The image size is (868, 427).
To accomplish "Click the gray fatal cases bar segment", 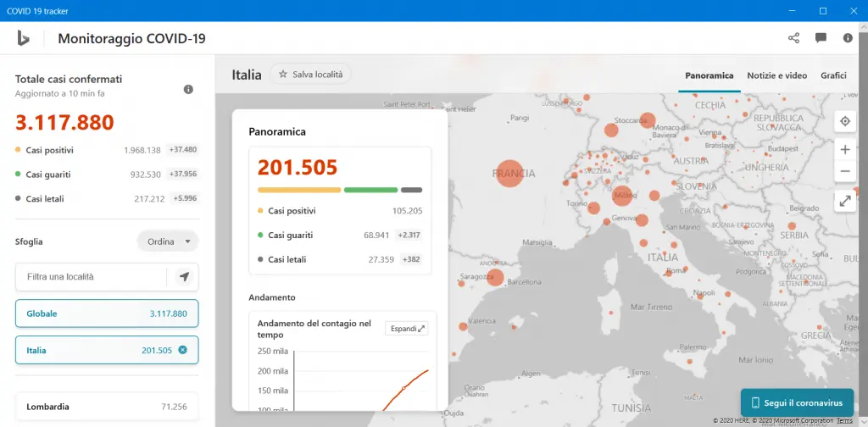I will pos(411,190).
